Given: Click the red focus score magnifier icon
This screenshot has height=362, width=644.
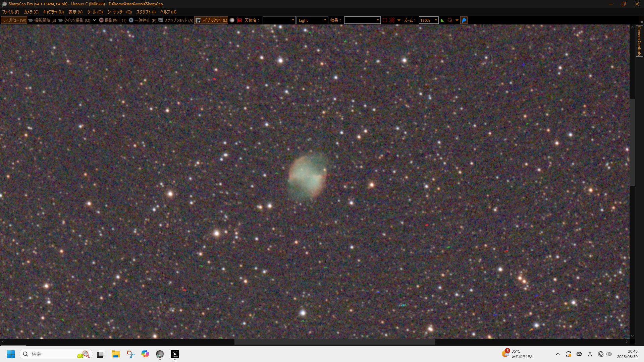Looking at the screenshot, I should (x=450, y=20).
